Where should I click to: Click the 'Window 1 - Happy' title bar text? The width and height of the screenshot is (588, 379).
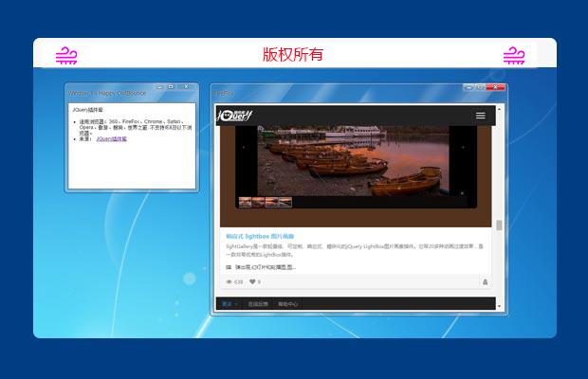point(107,93)
